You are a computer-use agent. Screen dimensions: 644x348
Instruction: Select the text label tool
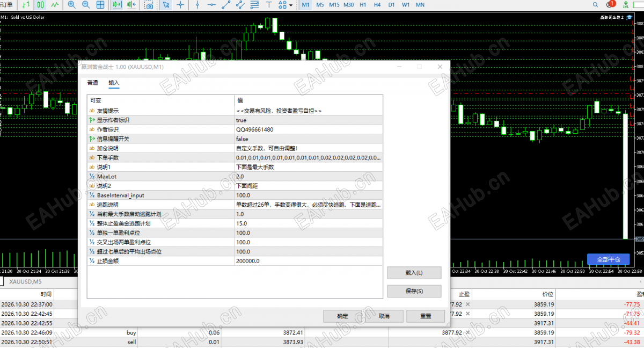pyautogui.click(x=269, y=5)
